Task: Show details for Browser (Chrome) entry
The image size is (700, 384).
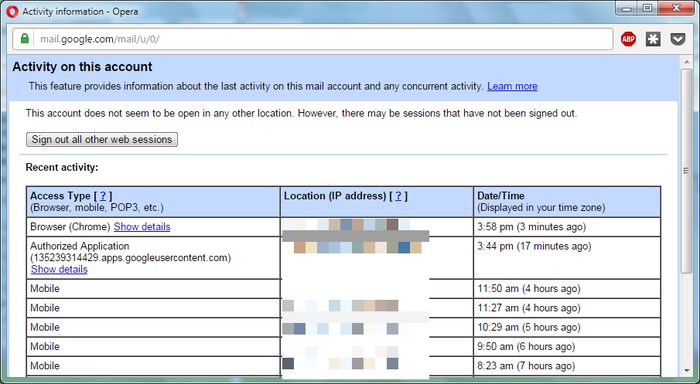Action: pos(142,227)
